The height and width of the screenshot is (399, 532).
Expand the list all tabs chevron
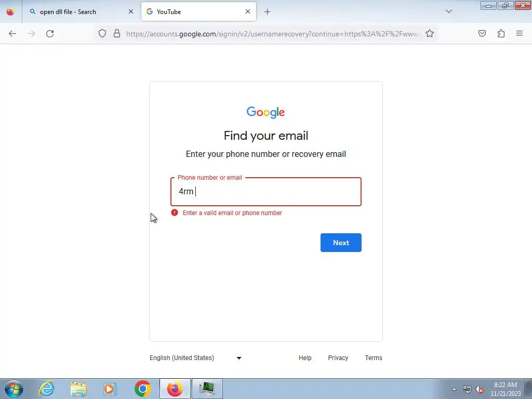click(448, 11)
